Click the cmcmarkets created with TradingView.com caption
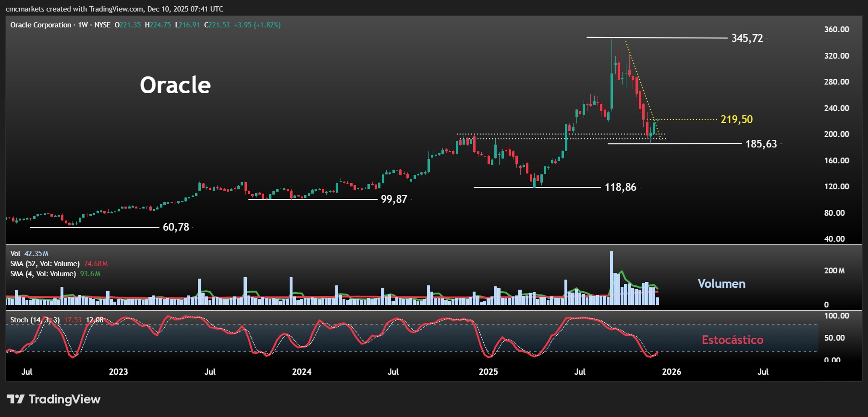This screenshot has height=417, width=868. 114,9
